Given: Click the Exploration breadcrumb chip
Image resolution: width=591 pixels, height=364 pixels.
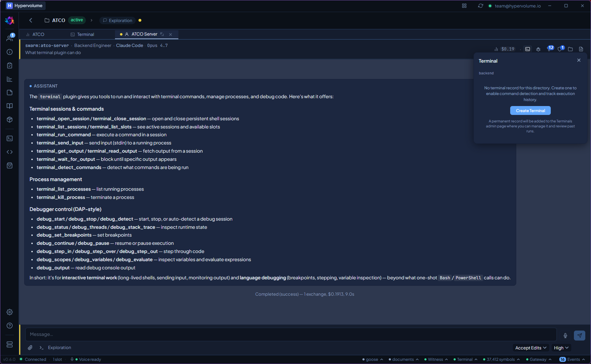Looking at the screenshot, I should point(117,21).
